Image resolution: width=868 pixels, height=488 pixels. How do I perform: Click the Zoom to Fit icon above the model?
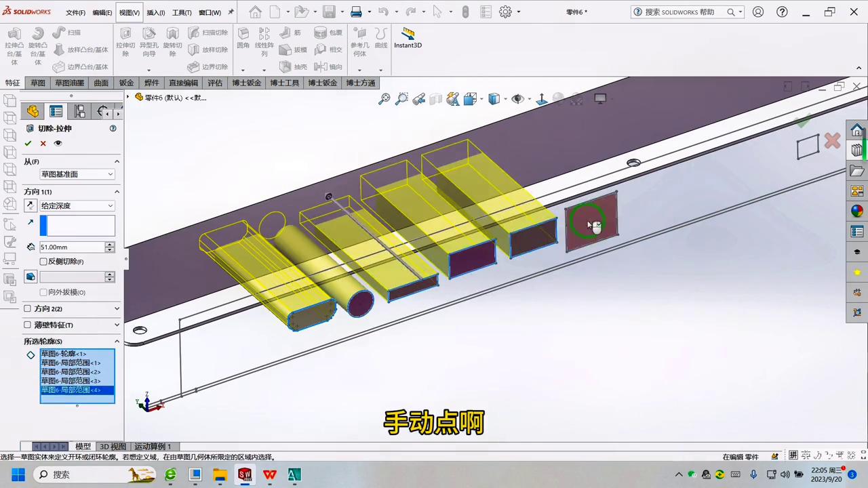click(x=384, y=99)
